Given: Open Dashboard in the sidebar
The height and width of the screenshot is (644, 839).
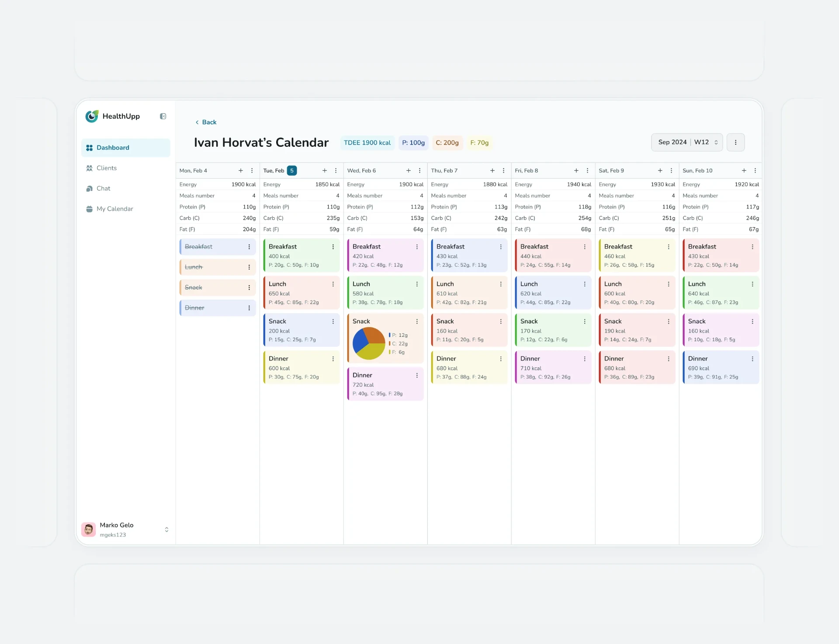Looking at the screenshot, I should pyautogui.click(x=126, y=148).
